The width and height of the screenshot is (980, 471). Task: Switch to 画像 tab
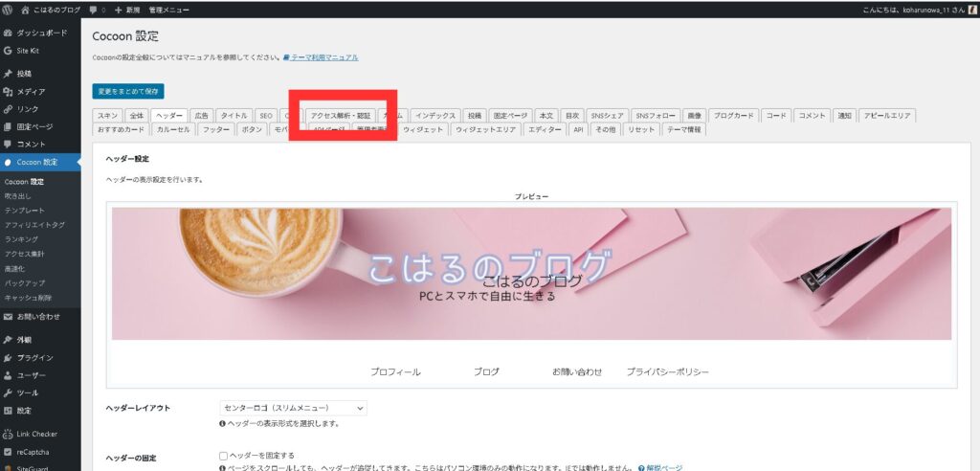tap(694, 116)
